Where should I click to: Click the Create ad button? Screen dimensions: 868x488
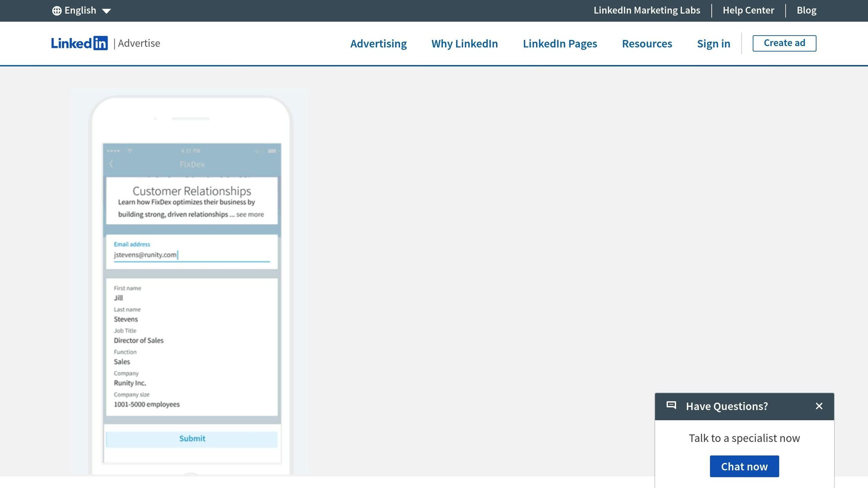(x=784, y=43)
